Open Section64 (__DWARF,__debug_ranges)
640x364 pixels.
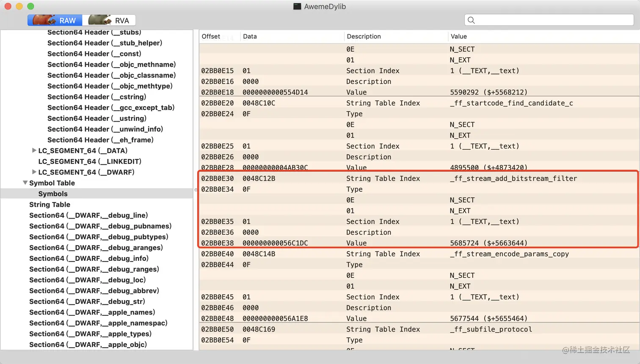[94, 269]
